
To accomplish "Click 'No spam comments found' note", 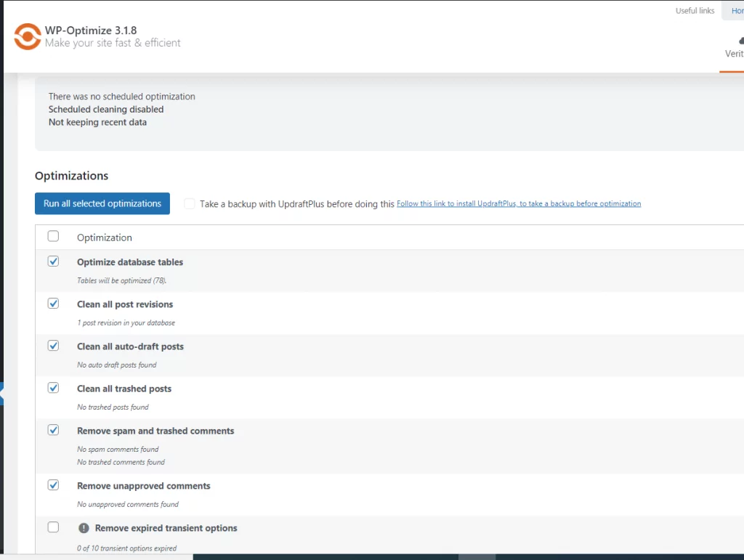I will point(118,449).
